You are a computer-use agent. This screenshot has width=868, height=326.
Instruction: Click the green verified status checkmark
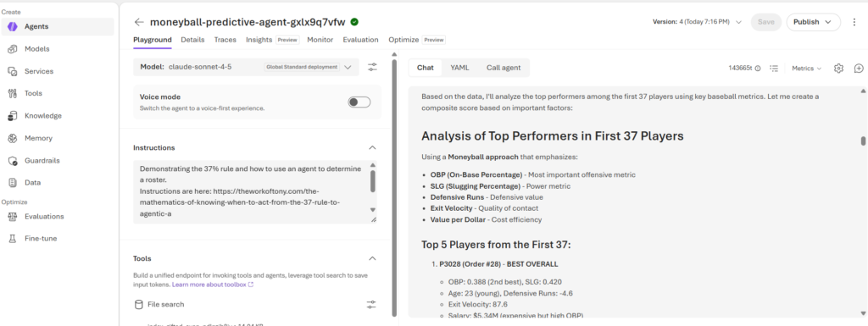click(354, 22)
